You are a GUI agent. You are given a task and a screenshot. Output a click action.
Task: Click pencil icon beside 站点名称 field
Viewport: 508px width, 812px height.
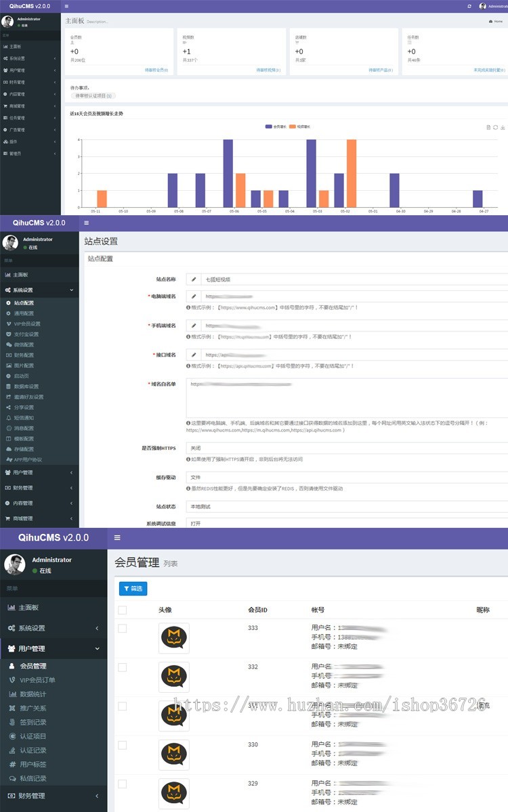point(193,279)
